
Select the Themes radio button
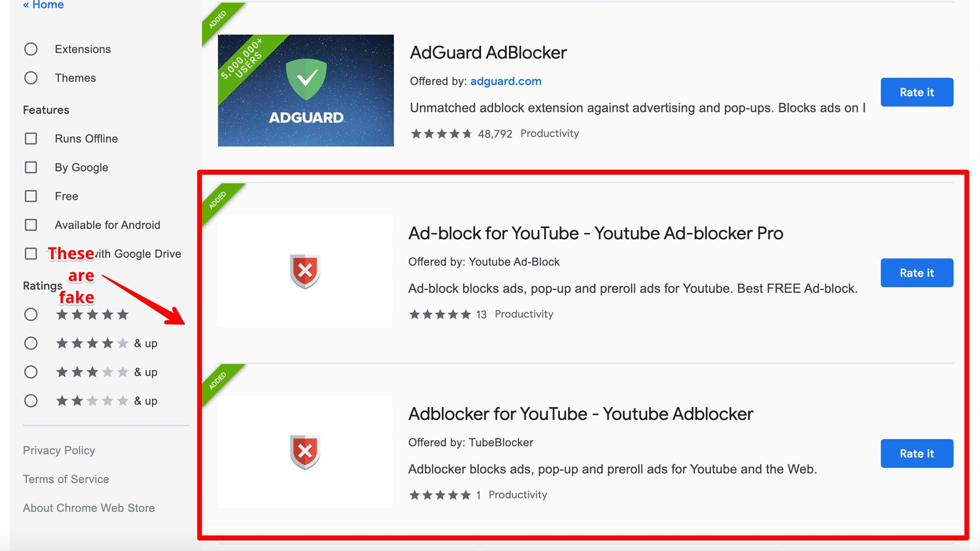pyautogui.click(x=31, y=78)
